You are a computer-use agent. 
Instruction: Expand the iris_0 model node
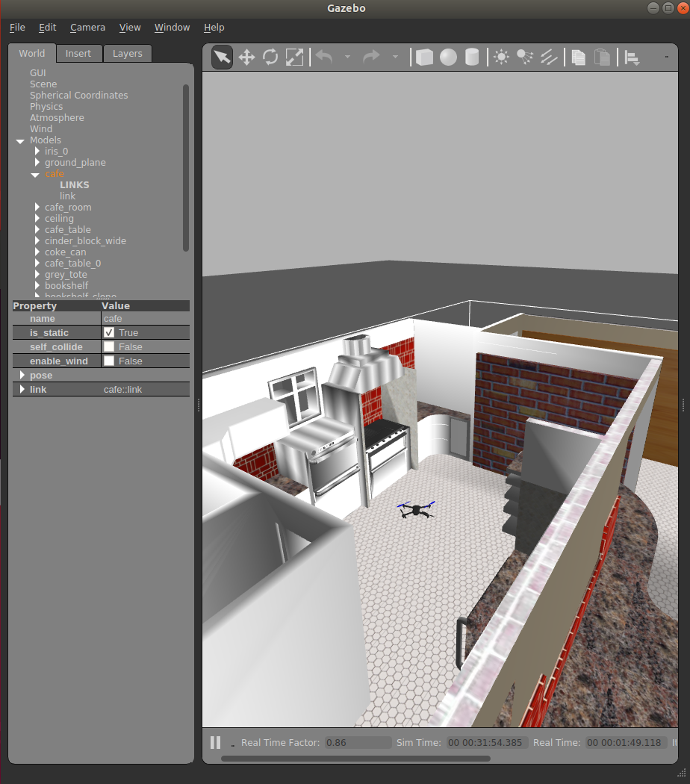click(37, 151)
